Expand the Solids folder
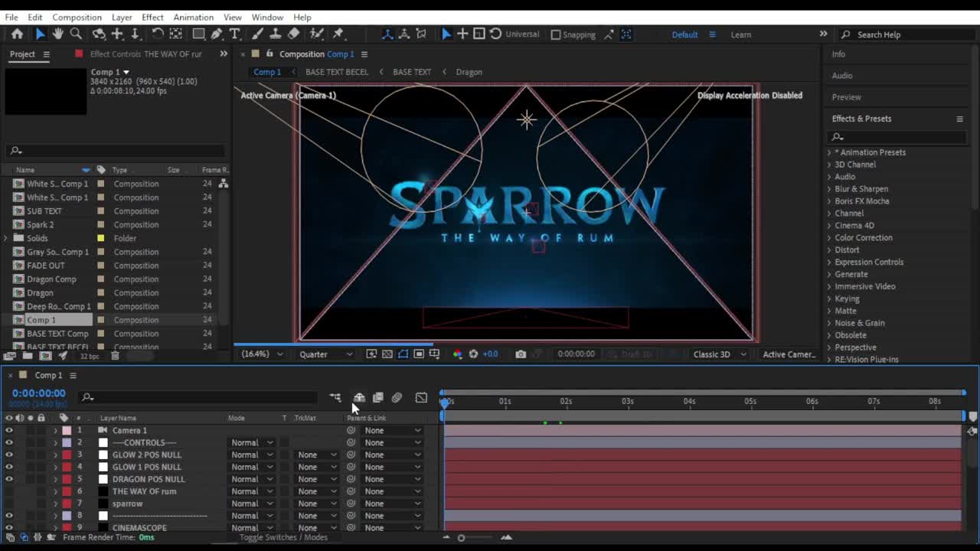Viewport: 980px width, 551px height. 6,238
